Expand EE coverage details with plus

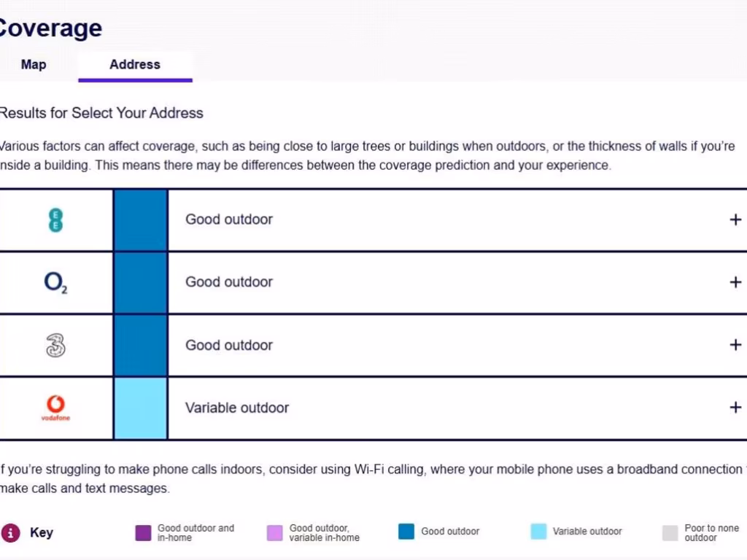(x=735, y=219)
